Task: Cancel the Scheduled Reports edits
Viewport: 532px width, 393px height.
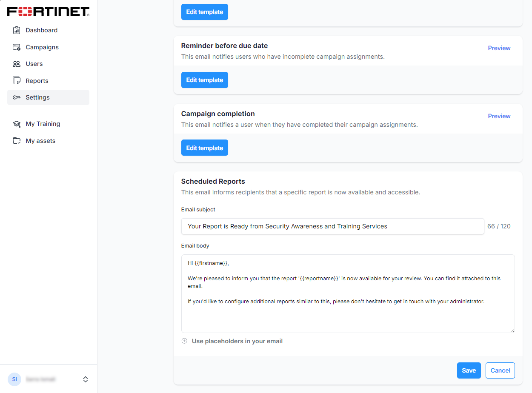Action: click(x=500, y=370)
